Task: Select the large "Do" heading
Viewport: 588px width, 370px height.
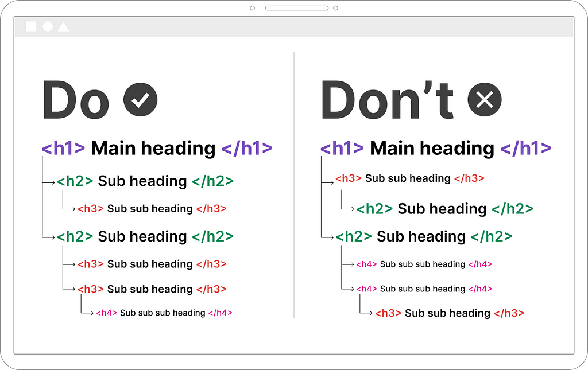Action: tap(76, 100)
